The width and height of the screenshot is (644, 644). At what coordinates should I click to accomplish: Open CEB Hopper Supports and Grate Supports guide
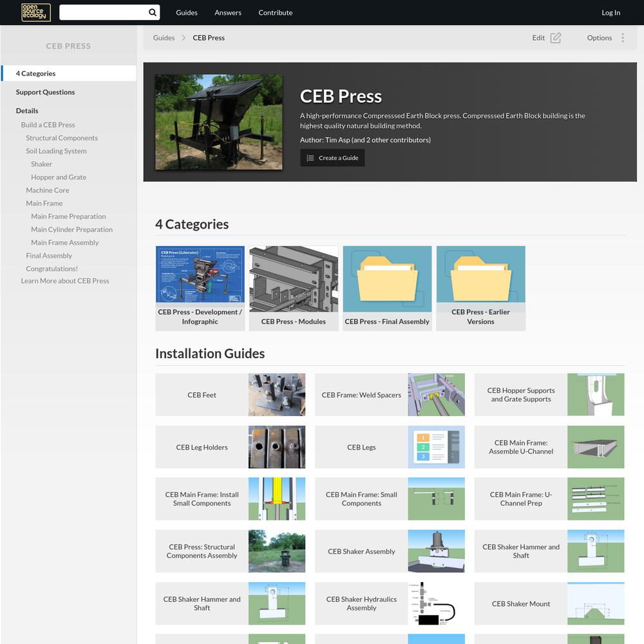tap(549, 395)
